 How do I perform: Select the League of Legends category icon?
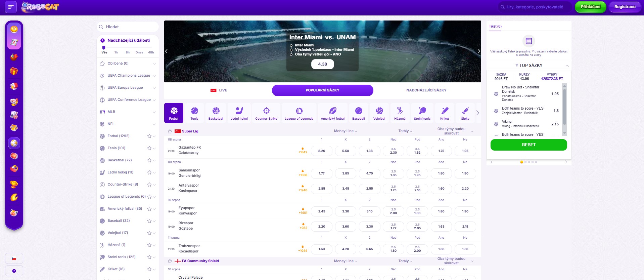[x=299, y=113]
